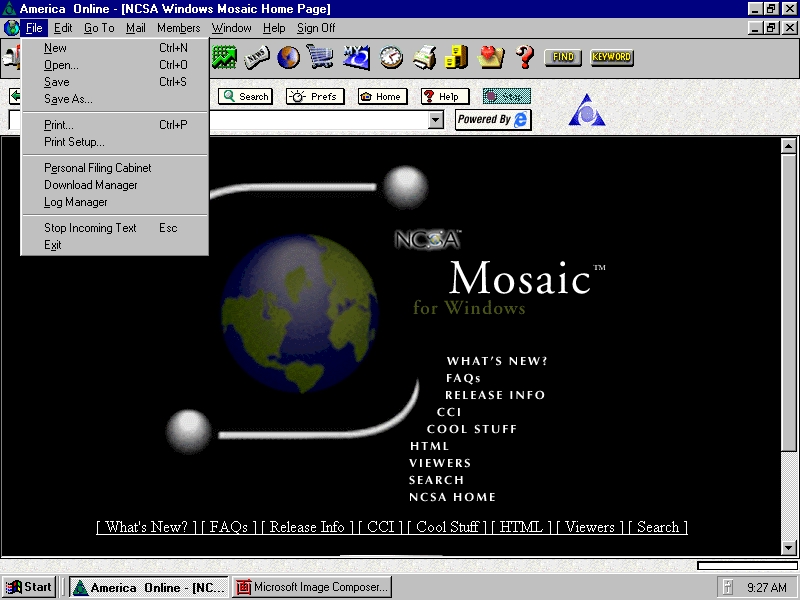
Task: Select Download Manager in File menu
Action: tap(91, 185)
